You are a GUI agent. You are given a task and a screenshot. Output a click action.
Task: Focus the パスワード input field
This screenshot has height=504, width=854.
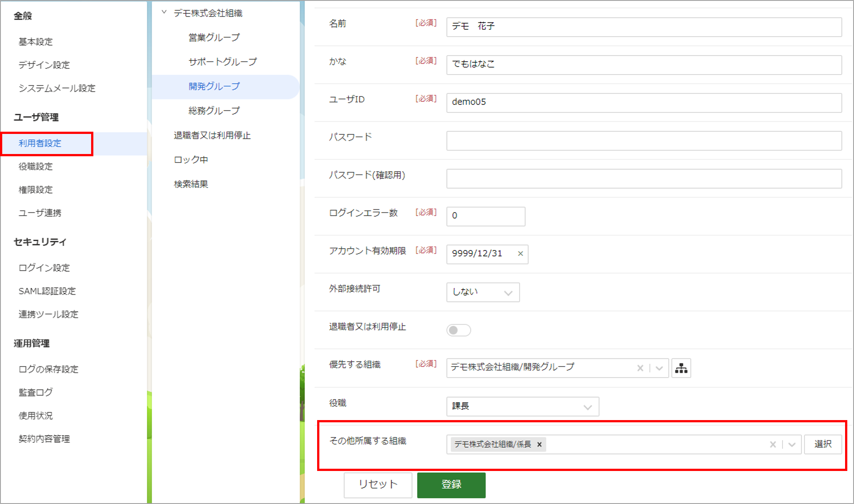point(644,141)
